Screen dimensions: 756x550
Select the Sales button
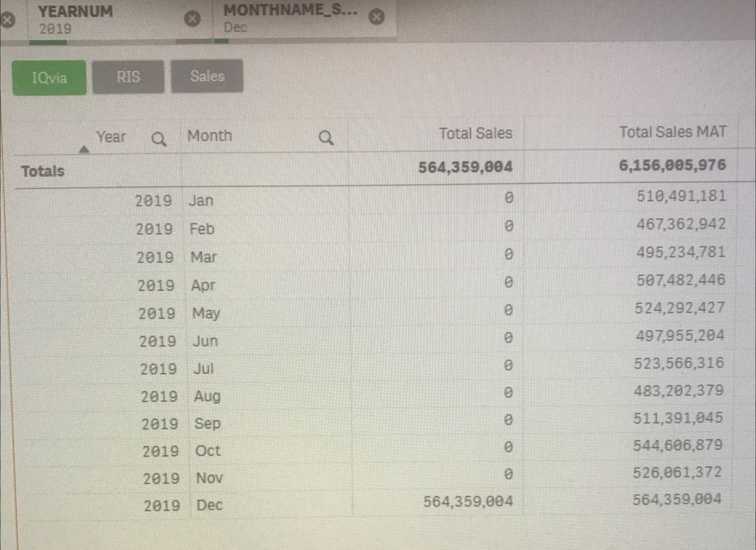(207, 76)
